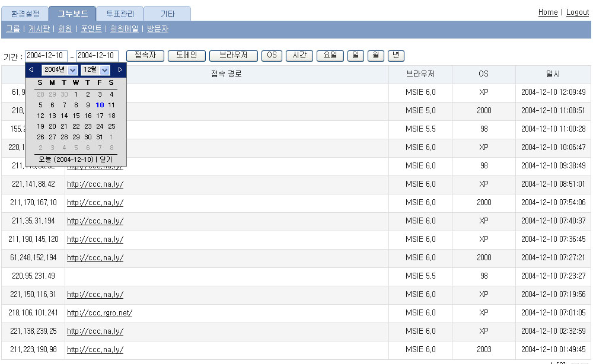Screen dimensions: 593x364
Task: Click the OS statistics button
Action: [272, 55]
